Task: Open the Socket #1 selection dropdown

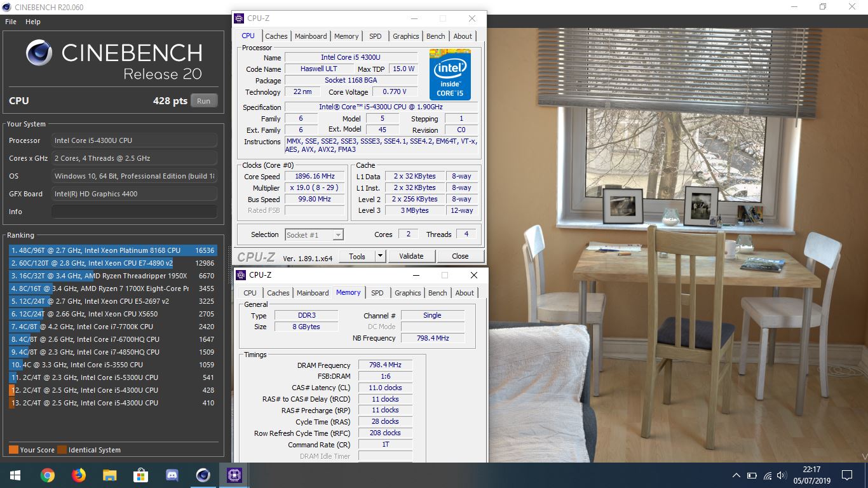Action: pyautogui.click(x=314, y=234)
